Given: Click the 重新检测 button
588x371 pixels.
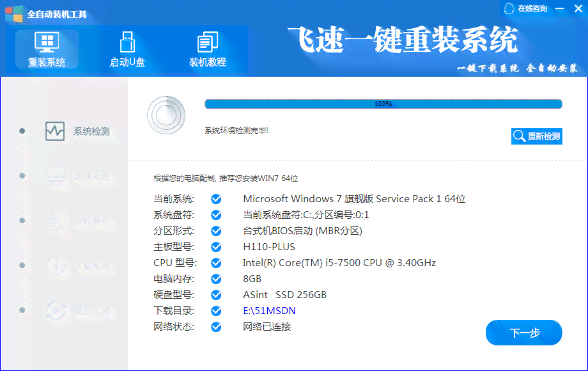Looking at the screenshot, I should (537, 136).
